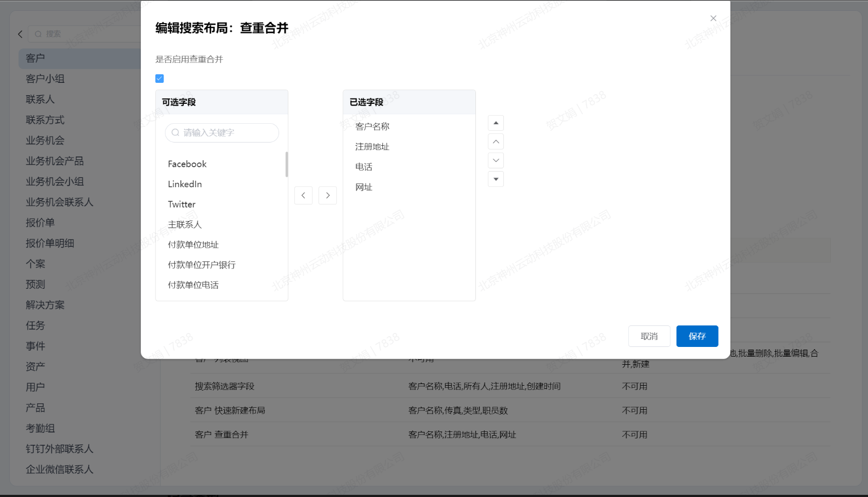The height and width of the screenshot is (497, 868).
Task: Click the move-to-bottom arrow button
Action: pyautogui.click(x=495, y=179)
